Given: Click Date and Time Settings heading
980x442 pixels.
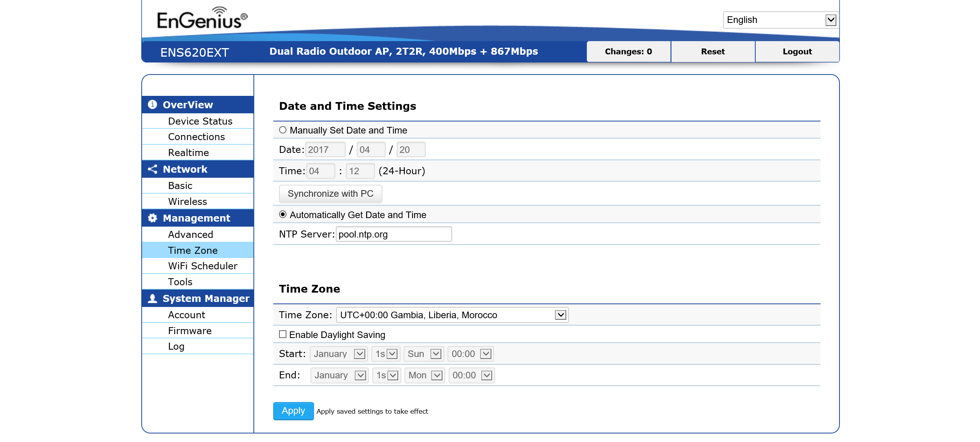Looking at the screenshot, I should 347,106.
